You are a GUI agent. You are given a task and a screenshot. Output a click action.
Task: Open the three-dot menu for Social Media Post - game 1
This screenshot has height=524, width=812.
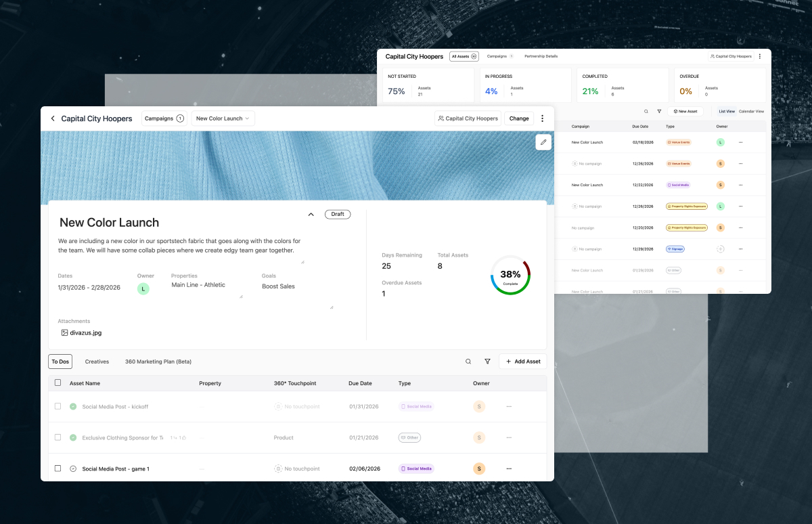508,468
